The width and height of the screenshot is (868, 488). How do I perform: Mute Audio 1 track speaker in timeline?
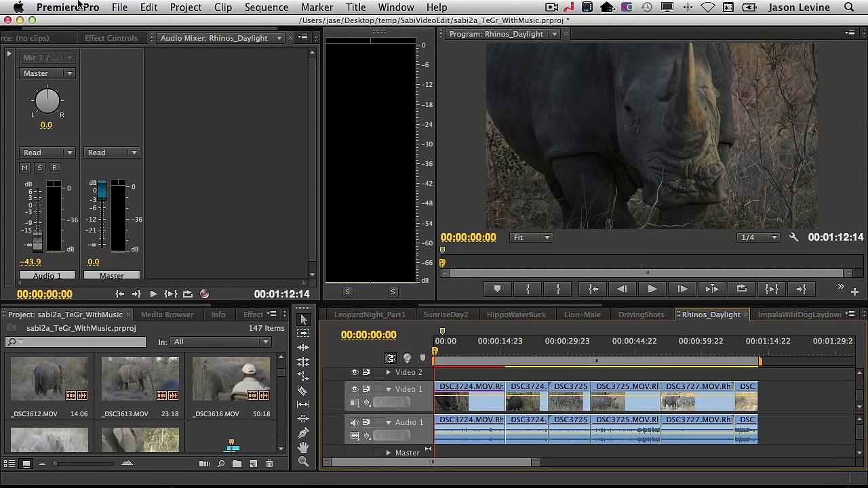354,422
